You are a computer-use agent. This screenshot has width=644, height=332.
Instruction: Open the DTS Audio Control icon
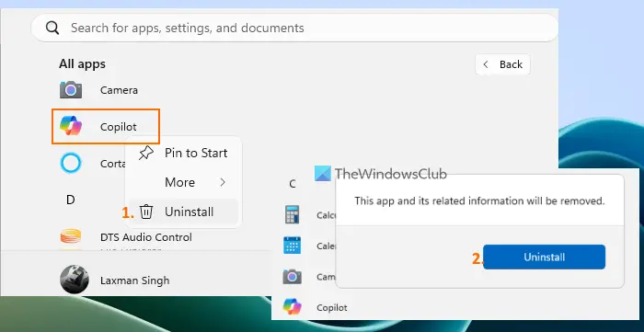(71, 236)
